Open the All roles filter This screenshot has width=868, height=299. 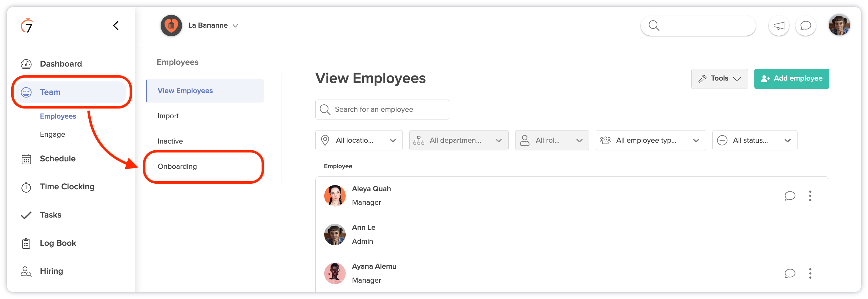pyautogui.click(x=552, y=140)
